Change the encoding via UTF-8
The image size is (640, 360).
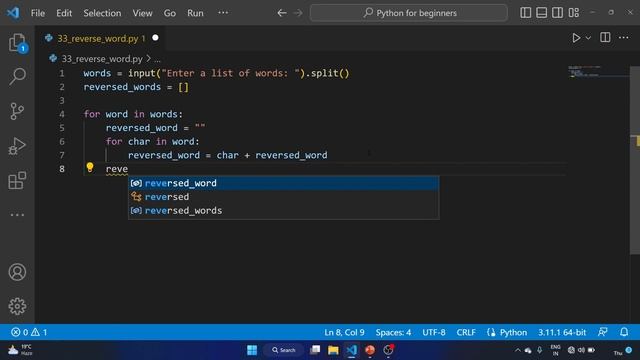point(434,332)
